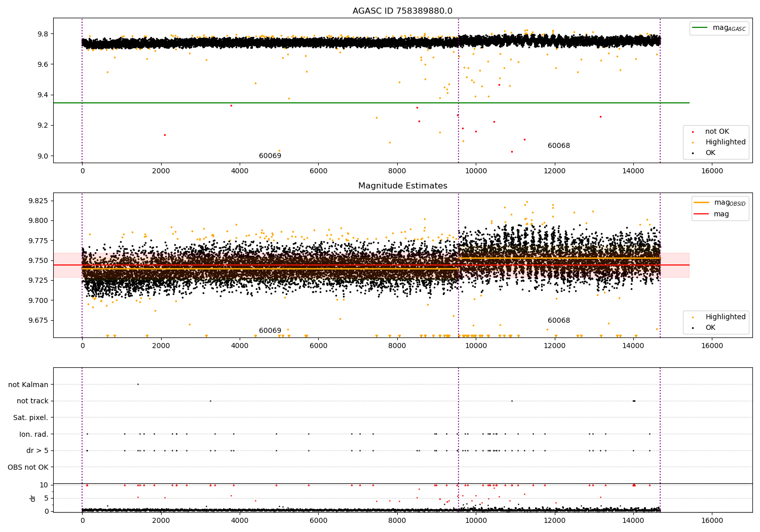Click the green mag AGASC horizontal line in top plot
Image resolution: width=760 pixels, height=532 pixels.
(x=371, y=103)
